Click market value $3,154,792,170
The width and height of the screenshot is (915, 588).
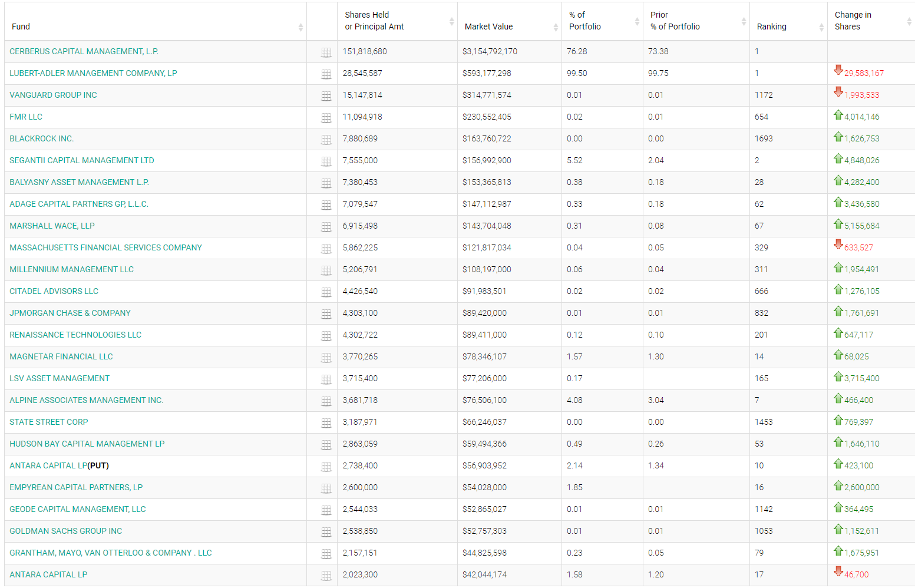(x=490, y=51)
